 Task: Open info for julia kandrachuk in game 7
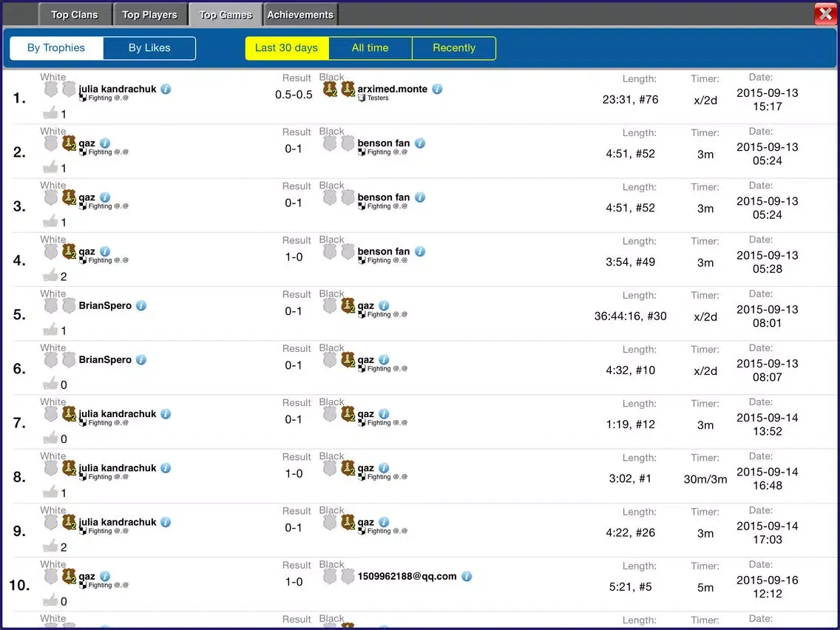(166, 413)
